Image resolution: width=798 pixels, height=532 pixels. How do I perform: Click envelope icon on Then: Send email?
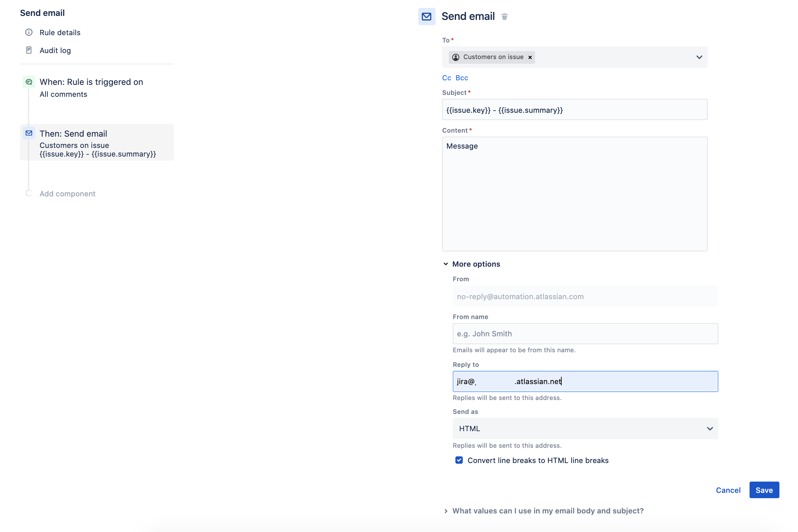click(x=29, y=133)
